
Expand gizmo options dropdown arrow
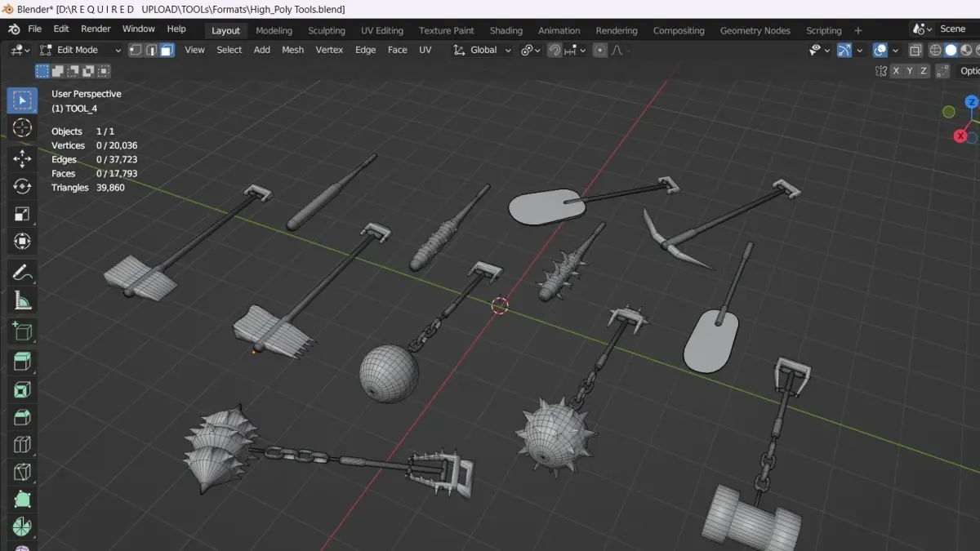860,50
